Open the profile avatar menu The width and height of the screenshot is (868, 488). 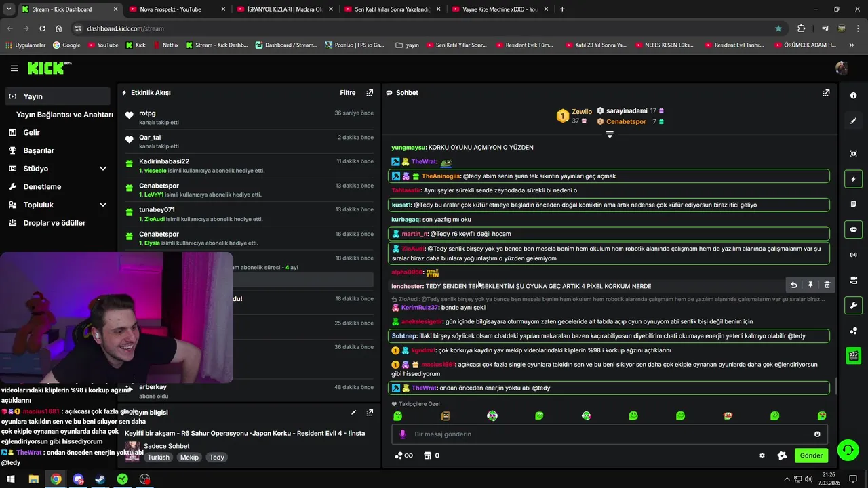click(x=842, y=68)
